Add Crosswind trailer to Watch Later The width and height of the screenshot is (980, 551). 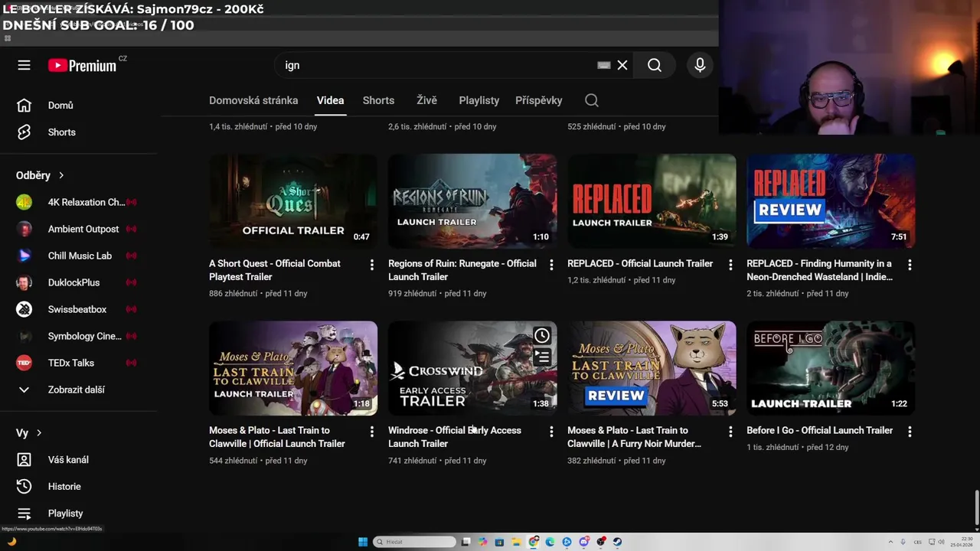pyautogui.click(x=541, y=335)
